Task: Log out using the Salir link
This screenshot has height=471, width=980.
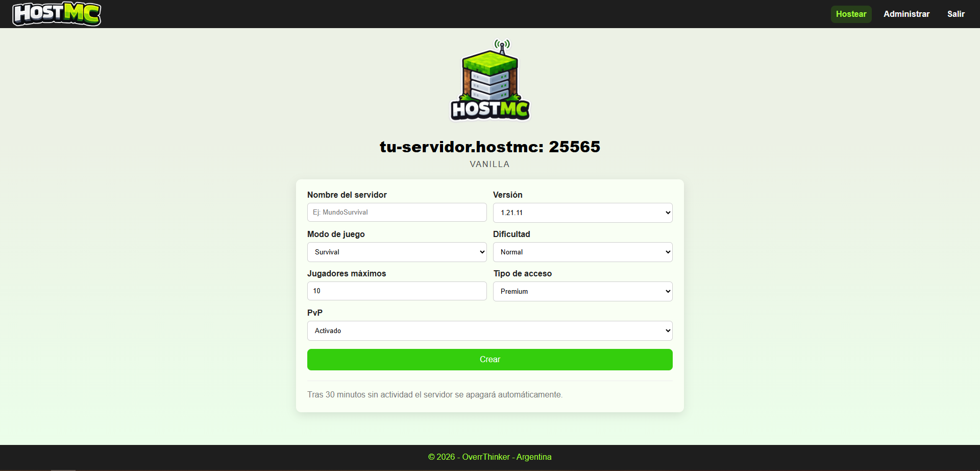Action: (x=955, y=14)
